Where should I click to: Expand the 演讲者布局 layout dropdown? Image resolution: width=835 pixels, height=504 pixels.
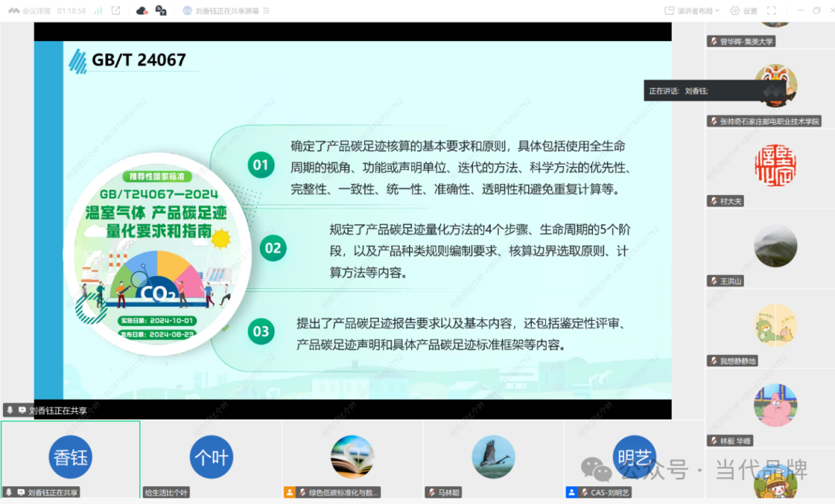tap(698, 11)
